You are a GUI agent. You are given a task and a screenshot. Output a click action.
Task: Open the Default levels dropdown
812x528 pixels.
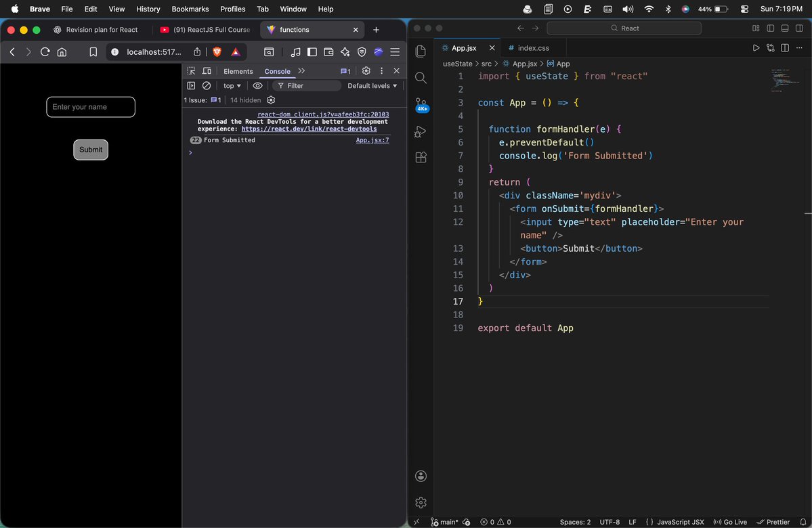click(371, 85)
